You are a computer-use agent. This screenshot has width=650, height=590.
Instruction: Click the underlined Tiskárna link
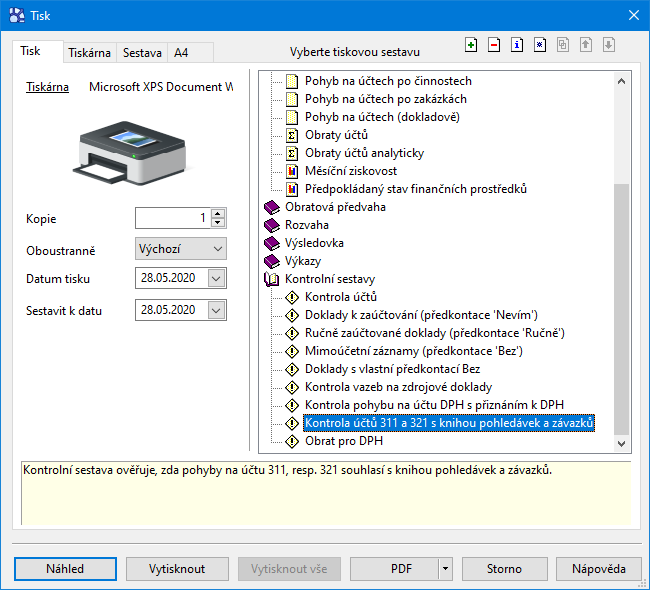point(47,87)
